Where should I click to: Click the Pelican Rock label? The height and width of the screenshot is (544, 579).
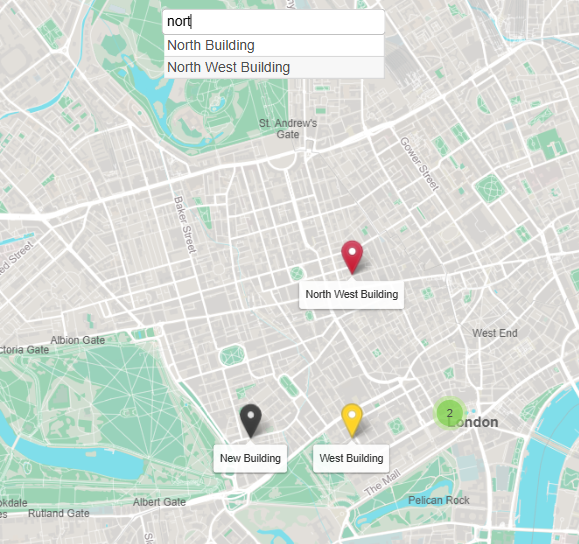point(439,500)
